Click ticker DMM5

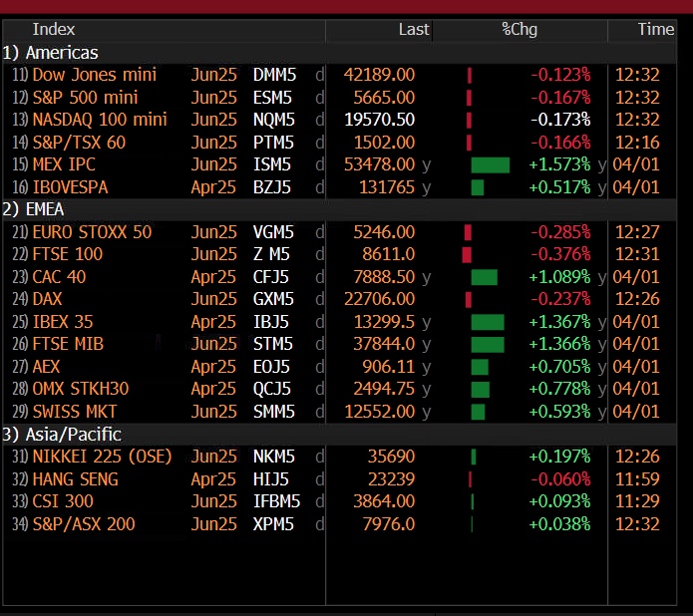(x=274, y=75)
